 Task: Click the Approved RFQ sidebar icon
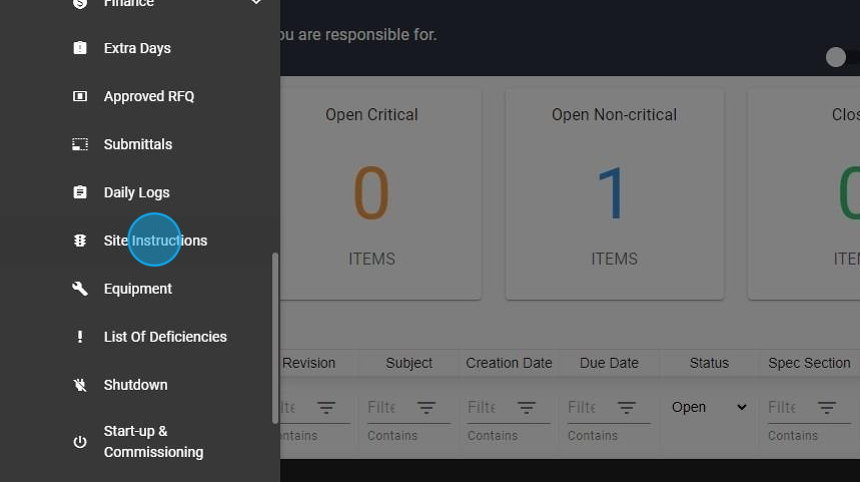80,97
